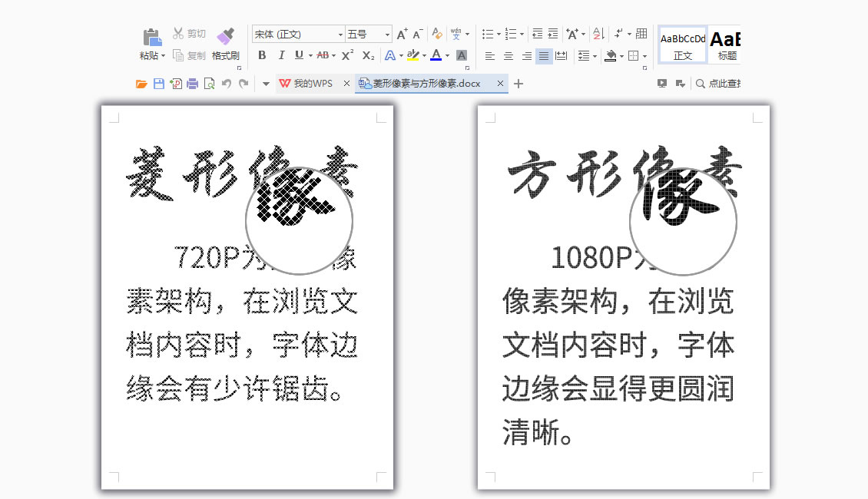Insert a table using the grid icon

pyautogui.click(x=641, y=34)
